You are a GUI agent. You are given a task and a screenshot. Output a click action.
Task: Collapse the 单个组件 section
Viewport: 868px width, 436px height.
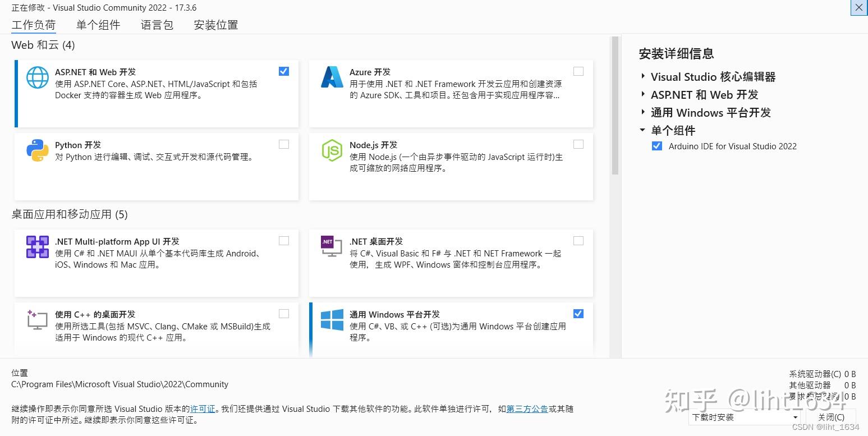coord(643,130)
